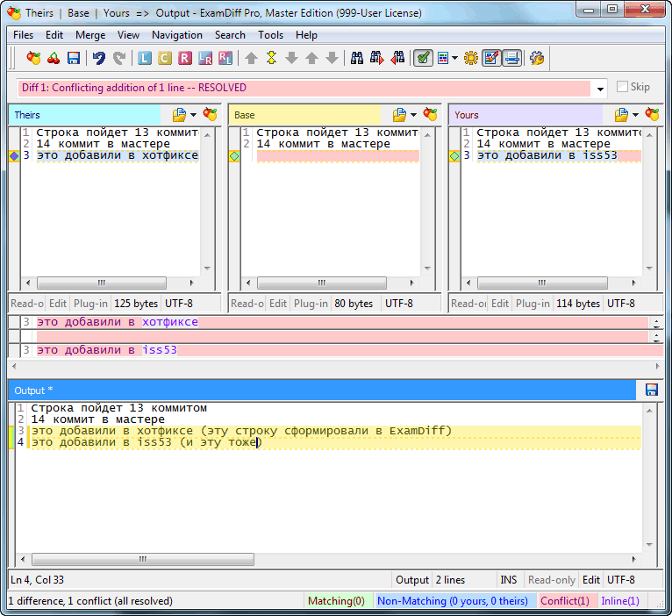Click the INS indicator in status bar
Image resolution: width=672 pixels, height=616 pixels.
509,580
